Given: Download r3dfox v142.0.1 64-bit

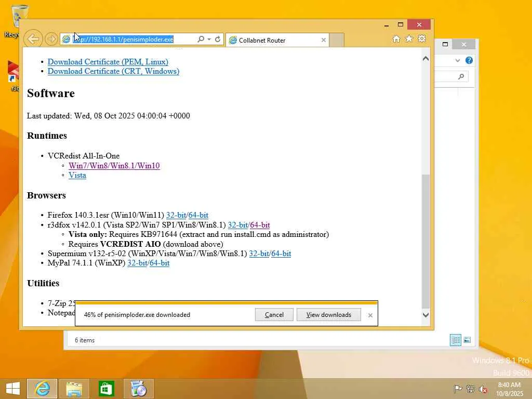Looking at the screenshot, I should [260, 225].
